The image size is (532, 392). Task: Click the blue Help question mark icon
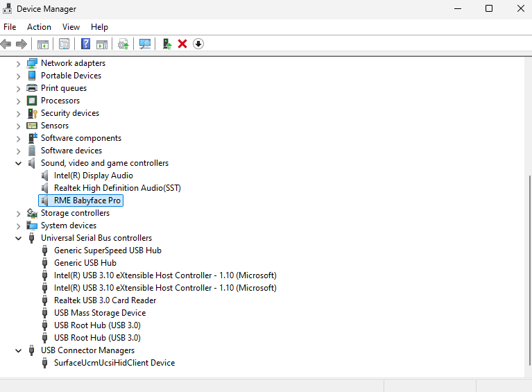pos(86,44)
